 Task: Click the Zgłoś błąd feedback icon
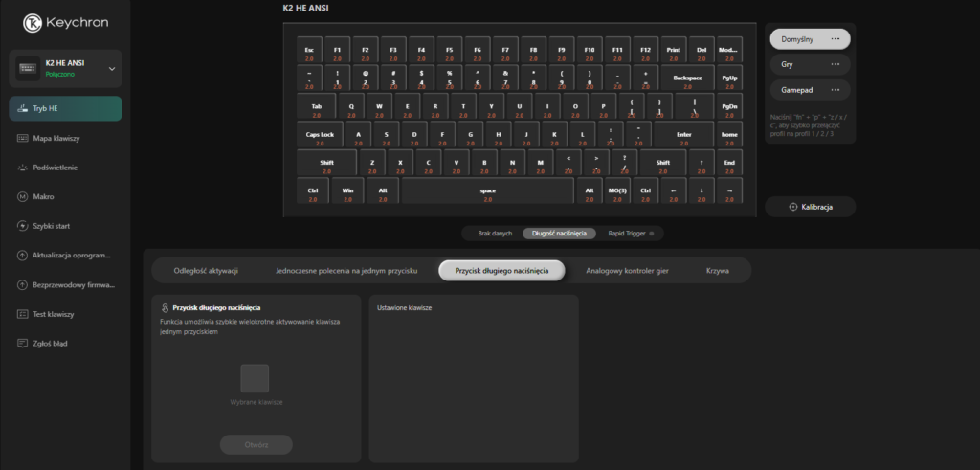pos(23,343)
